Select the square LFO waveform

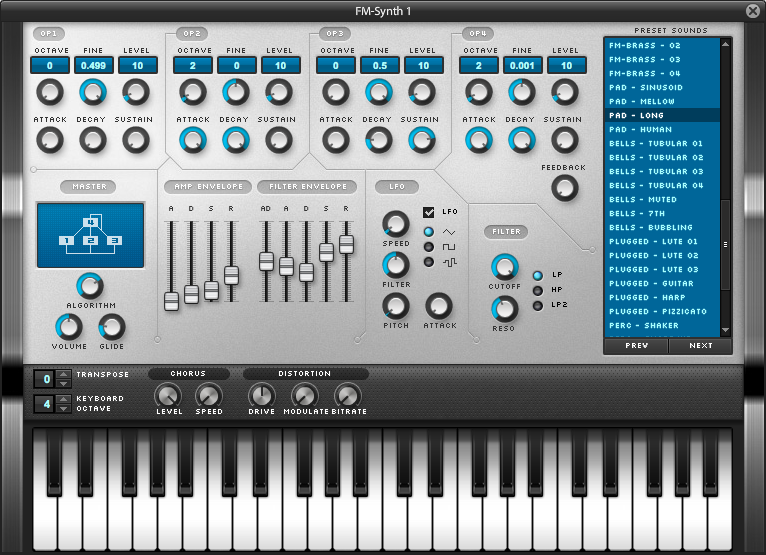point(429,247)
